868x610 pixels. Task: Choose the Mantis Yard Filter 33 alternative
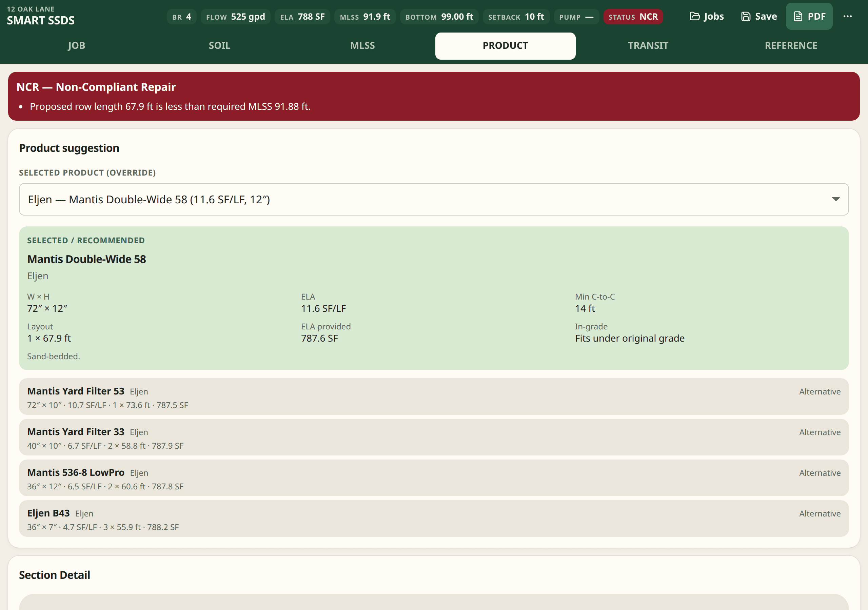click(434, 437)
